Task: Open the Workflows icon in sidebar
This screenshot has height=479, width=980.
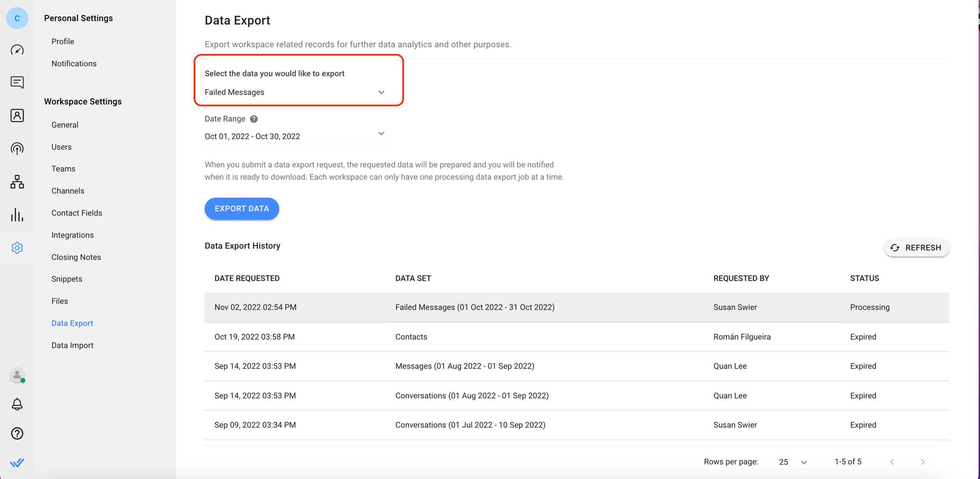Action: coord(17,182)
